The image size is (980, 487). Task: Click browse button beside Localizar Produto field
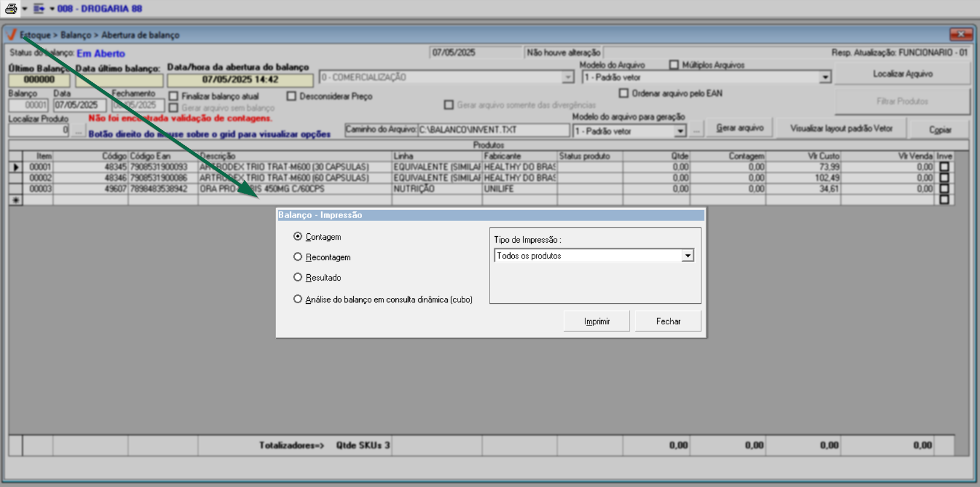tap(78, 131)
